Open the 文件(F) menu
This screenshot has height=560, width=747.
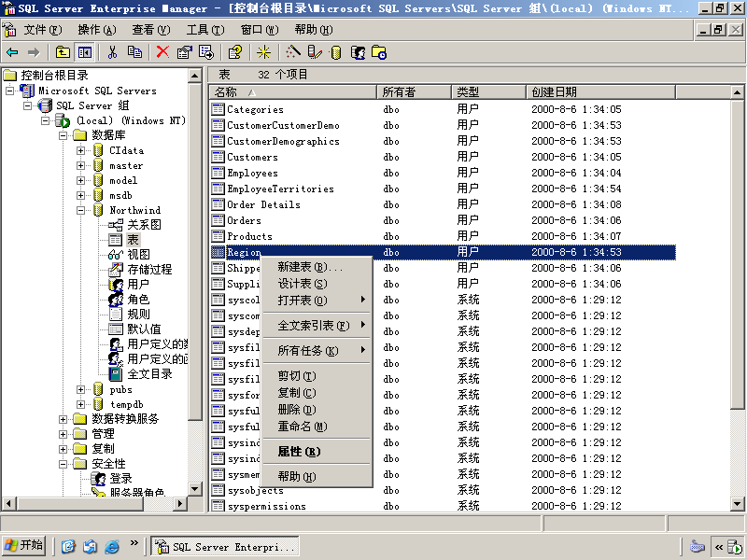coord(43,30)
